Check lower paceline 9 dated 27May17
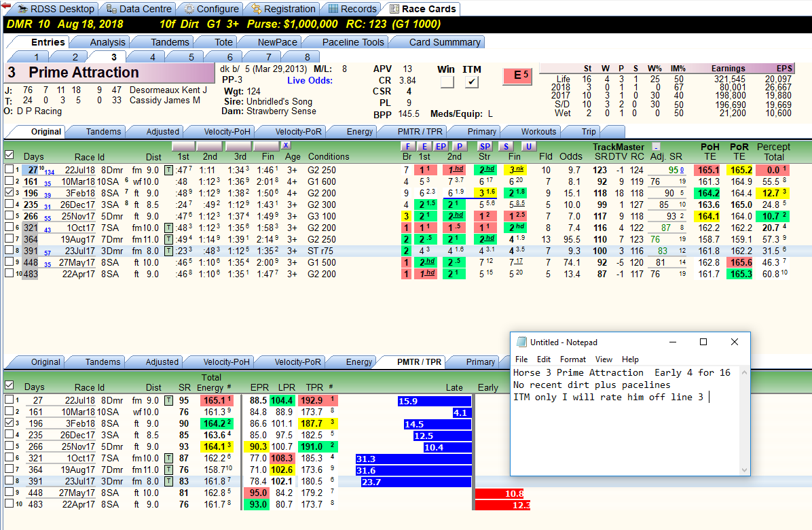Screen dimensions: 812x530 tap(9, 492)
